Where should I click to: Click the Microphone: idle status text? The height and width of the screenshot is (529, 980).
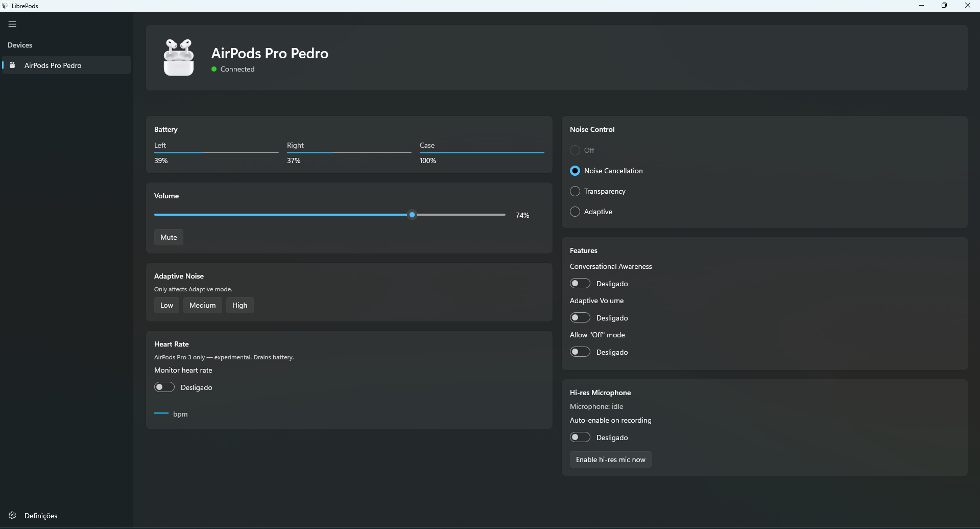[x=596, y=406]
